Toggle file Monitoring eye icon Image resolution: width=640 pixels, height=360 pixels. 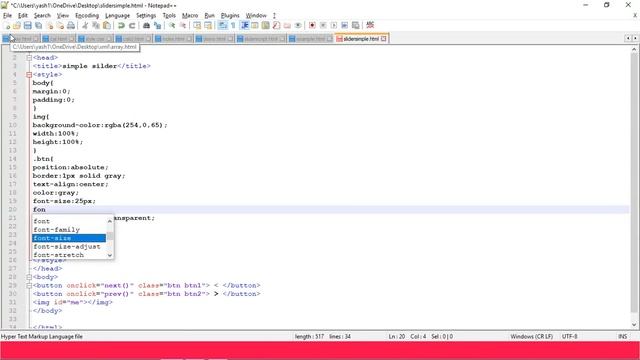(x=298, y=25)
